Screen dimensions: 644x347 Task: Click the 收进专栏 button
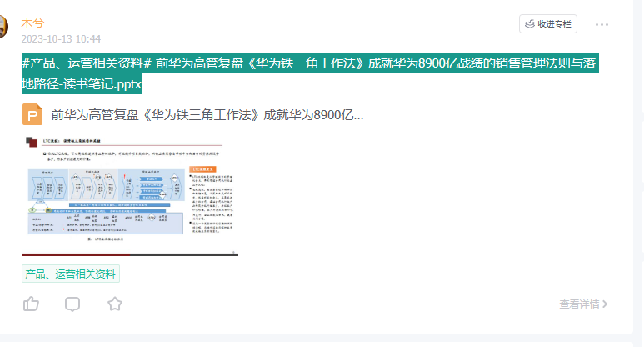(548, 24)
